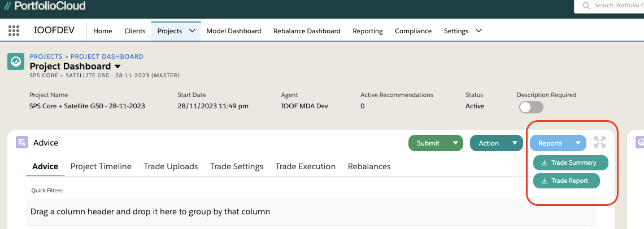The image size is (644, 229).
Task: Expand the Submit button dropdown arrow
Action: [455, 143]
